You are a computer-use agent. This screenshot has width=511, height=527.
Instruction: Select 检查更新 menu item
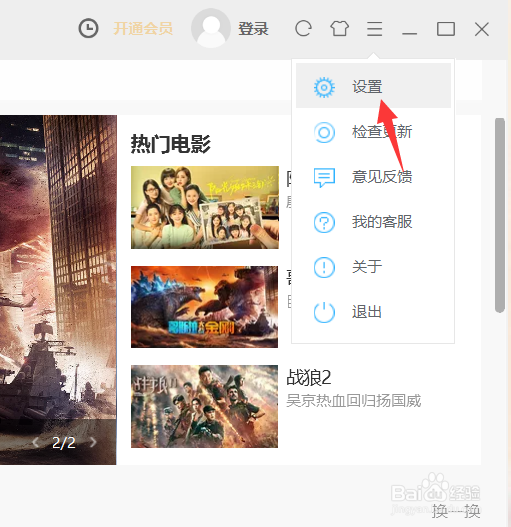(x=373, y=132)
